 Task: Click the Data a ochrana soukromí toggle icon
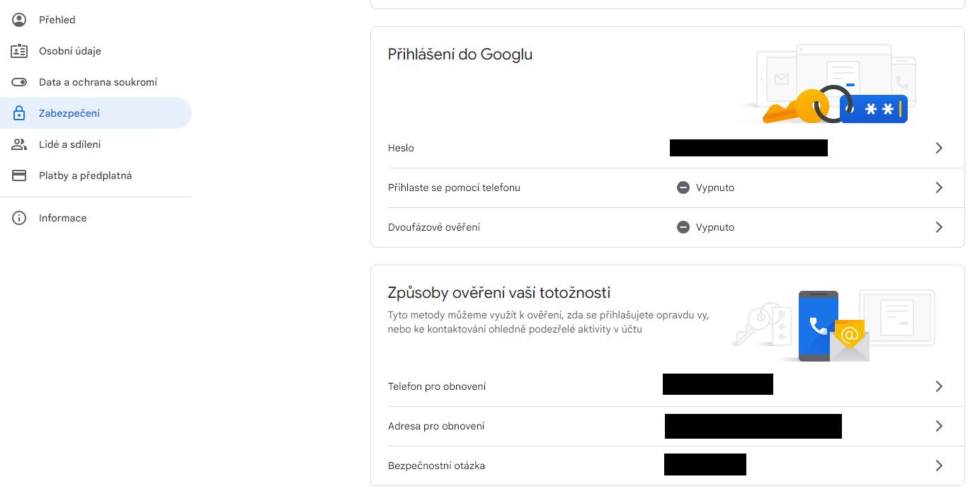pos(19,82)
